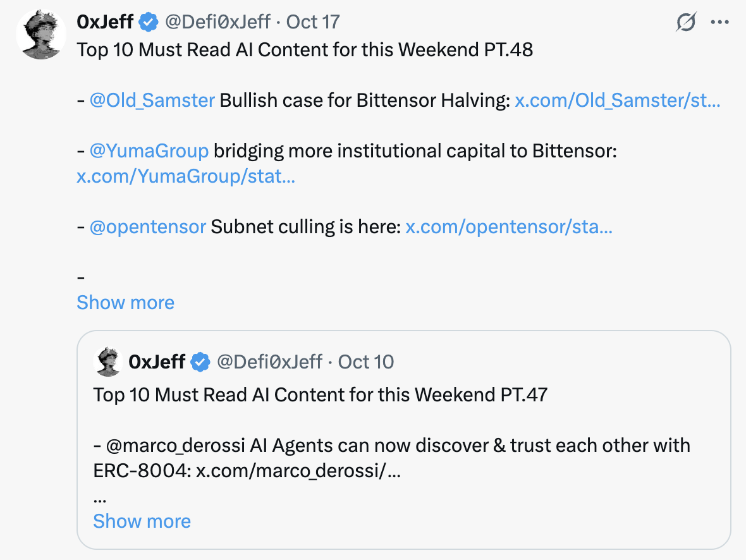Screen dimensions: 746x560
Task: Click 0xJeff's large profile avatar
Action: (x=41, y=35)
